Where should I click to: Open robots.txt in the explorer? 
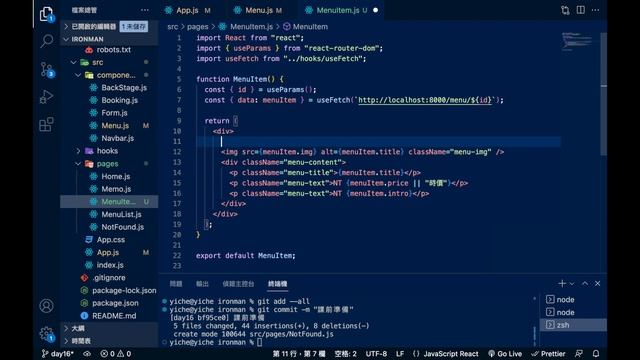[109, 50]
